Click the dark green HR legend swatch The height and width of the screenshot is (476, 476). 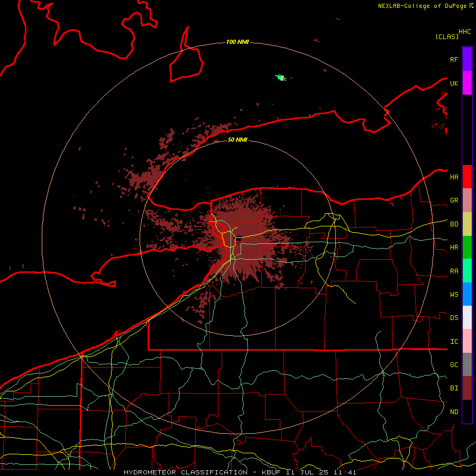click(x=467, y=248)
